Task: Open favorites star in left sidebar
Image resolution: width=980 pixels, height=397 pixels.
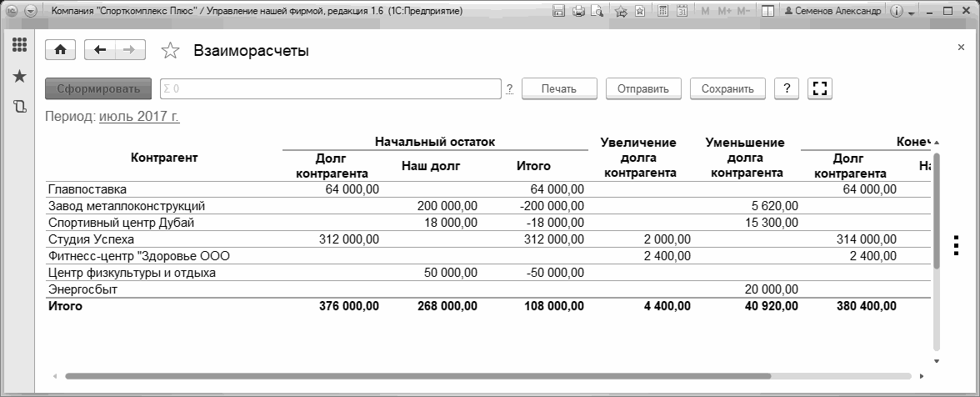Action: pos(19,76)
